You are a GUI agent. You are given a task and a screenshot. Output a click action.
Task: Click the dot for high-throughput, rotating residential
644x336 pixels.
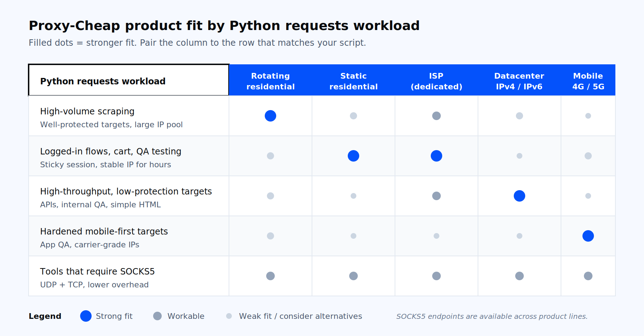pos(270,196)
